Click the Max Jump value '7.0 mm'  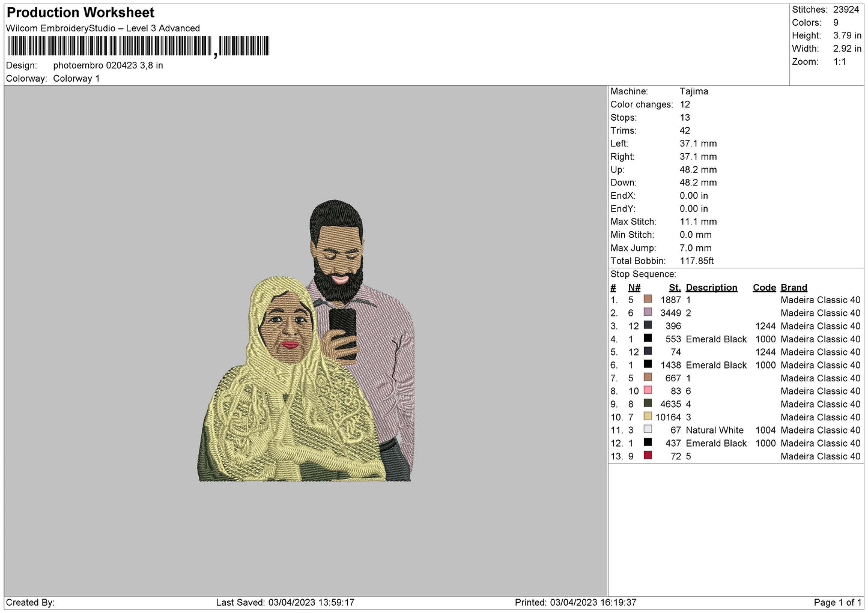click(x=696, y=248)
